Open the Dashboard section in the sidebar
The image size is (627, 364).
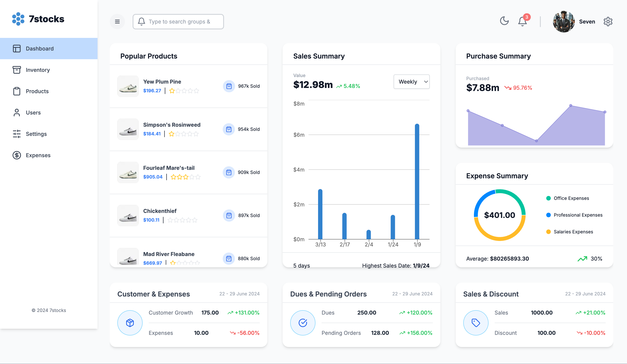(x=40, y=49)
